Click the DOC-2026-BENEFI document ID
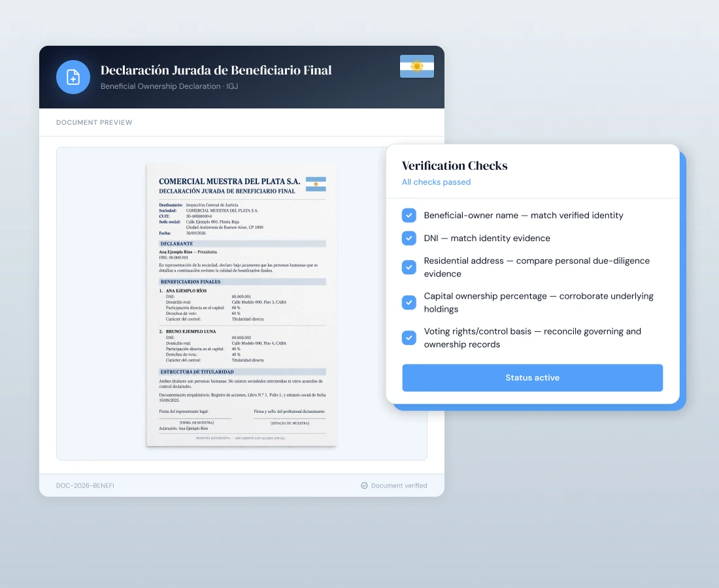Viewport: 719px width, 588px height. 85,485
